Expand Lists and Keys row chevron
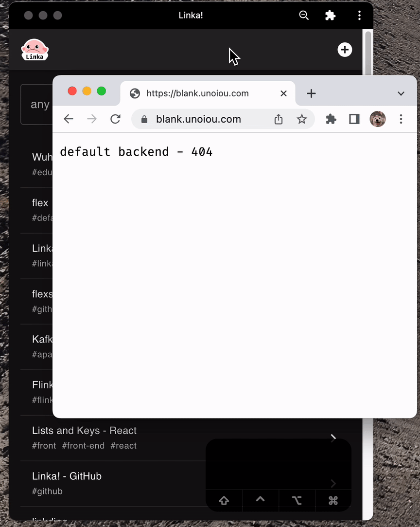Viewport: 420px width, 527px height. [x=333, y=437]
